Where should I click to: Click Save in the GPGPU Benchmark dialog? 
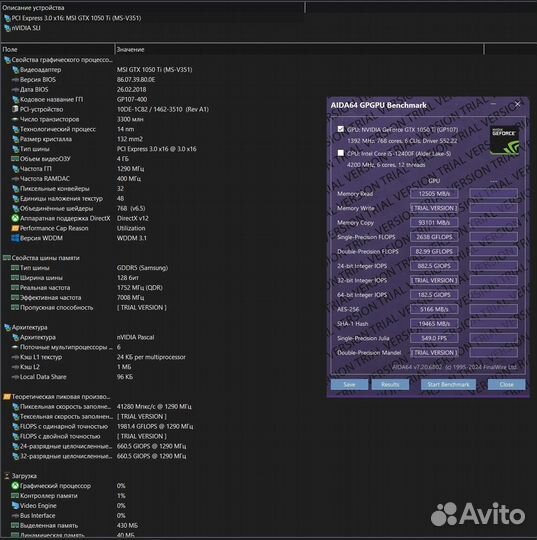[349, 384]
